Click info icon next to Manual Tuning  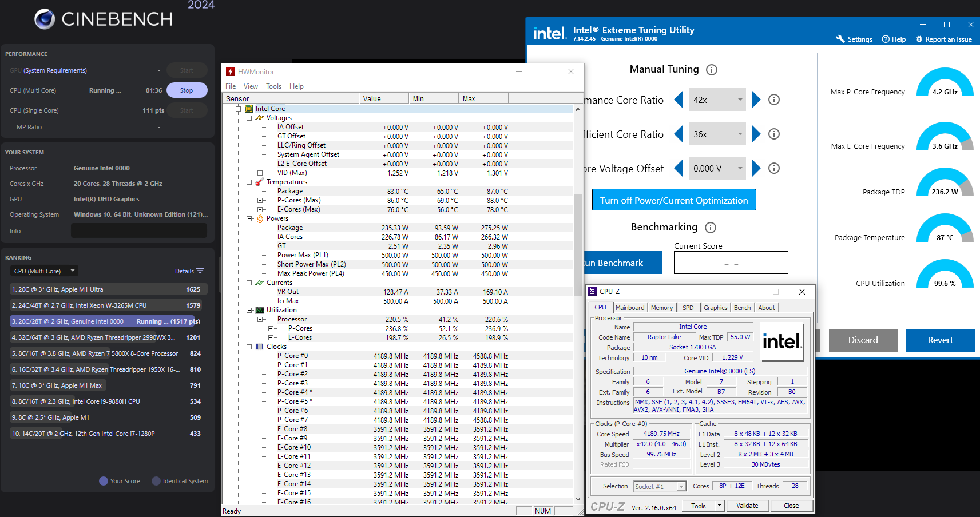click(x=712, y=70)
